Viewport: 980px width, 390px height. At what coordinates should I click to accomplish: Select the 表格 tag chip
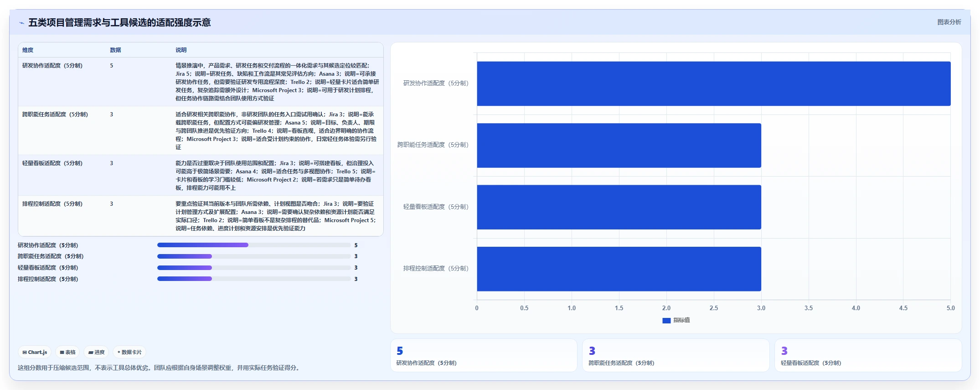click(67, 352)
